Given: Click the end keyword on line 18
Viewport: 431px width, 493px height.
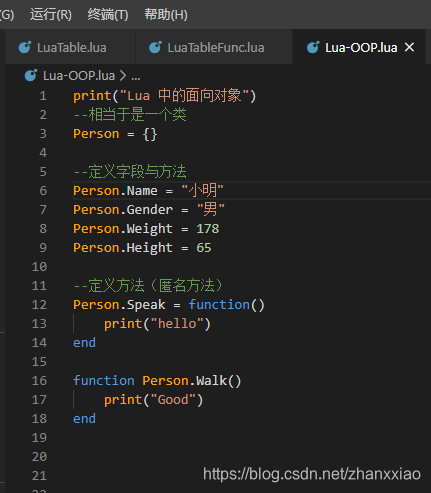Looking at the screenshot, I should click(x=84, y=419).
